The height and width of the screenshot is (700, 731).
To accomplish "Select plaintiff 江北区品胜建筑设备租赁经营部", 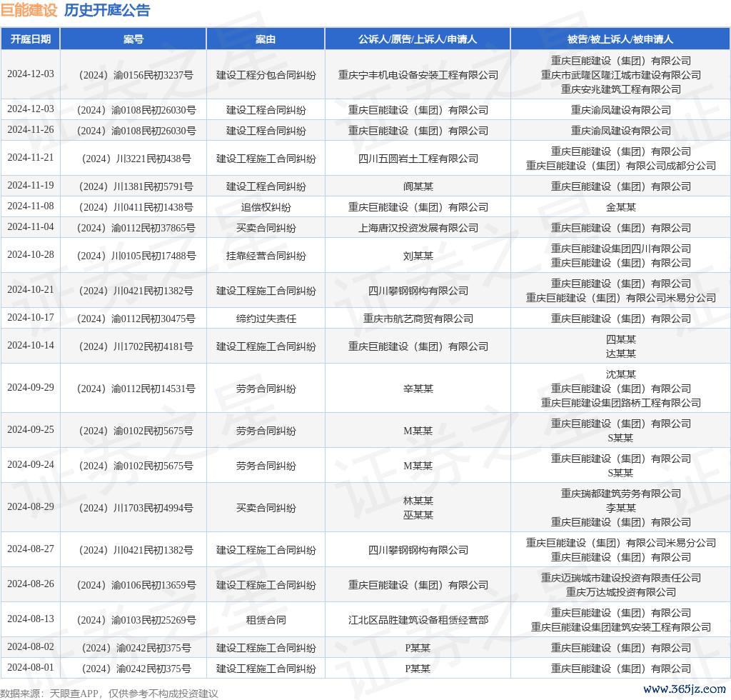I will click(418, 620).
